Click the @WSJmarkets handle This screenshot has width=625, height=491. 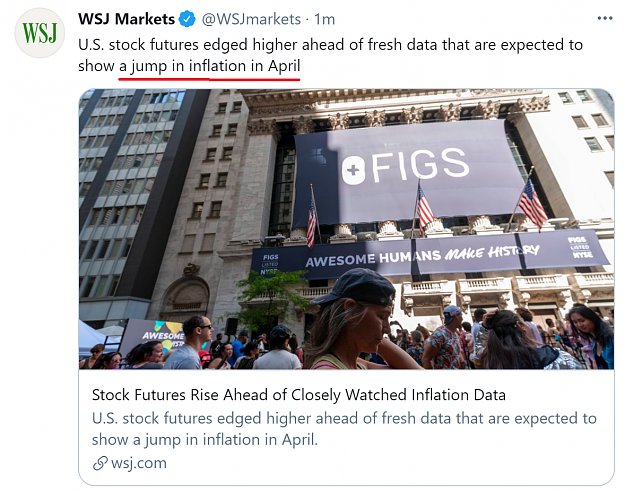(x=251, y=19)
